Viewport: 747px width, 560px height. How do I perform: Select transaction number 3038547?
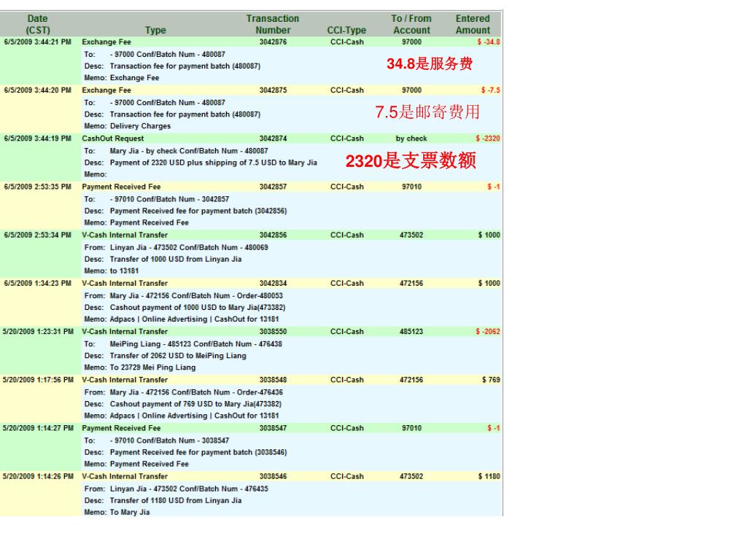click(x=273, y=428)
